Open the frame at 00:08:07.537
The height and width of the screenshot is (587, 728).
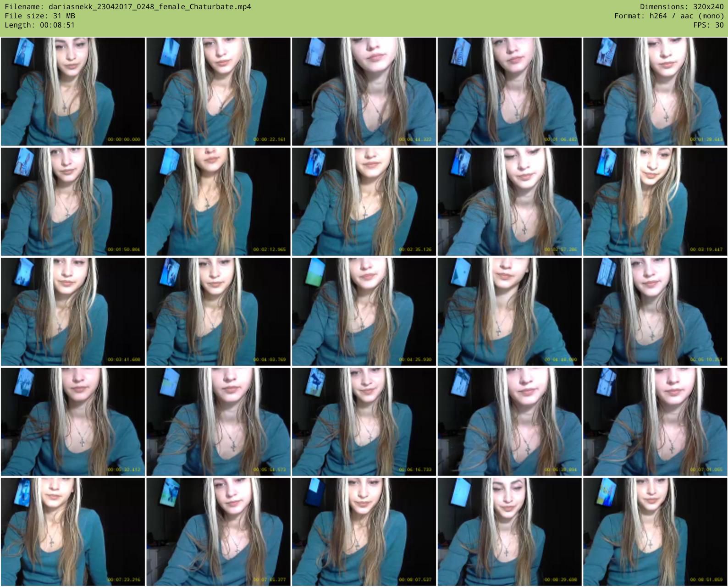tap(364, 532)
